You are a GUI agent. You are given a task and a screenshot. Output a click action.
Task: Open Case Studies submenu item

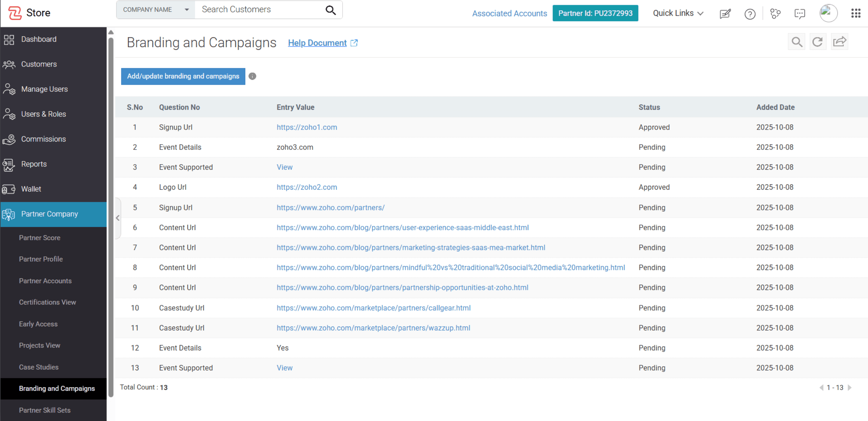38,367
